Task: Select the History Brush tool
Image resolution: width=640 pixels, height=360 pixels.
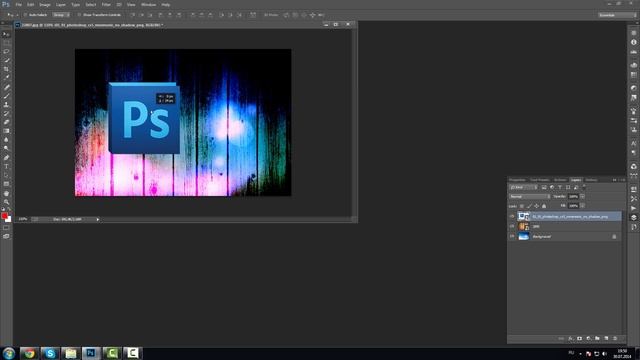Action: 6,113
